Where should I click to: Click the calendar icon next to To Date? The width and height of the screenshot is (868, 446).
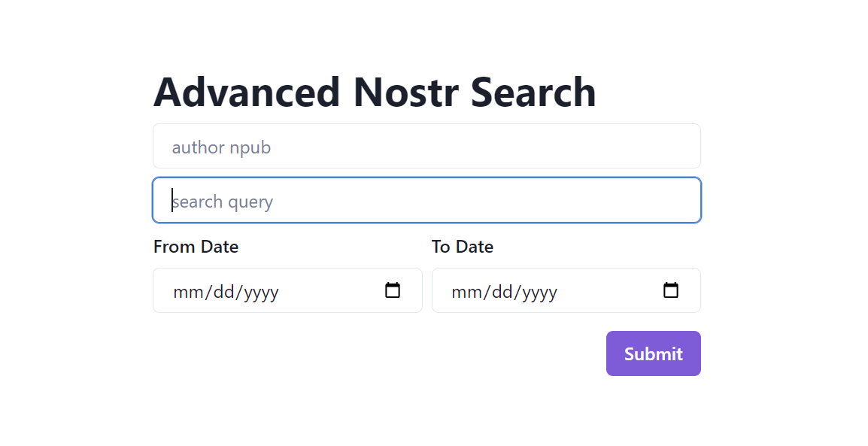(x=672, y=290)
